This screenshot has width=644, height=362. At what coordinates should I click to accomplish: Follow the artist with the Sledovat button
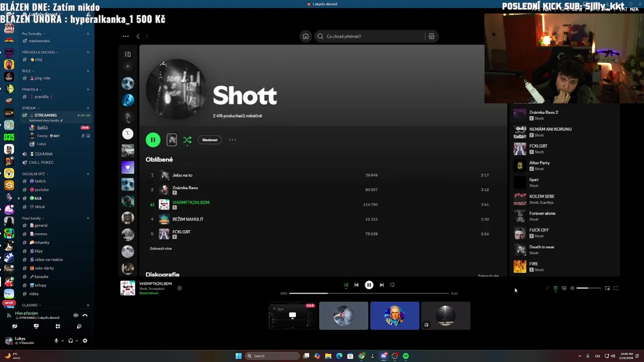[210, 140]
